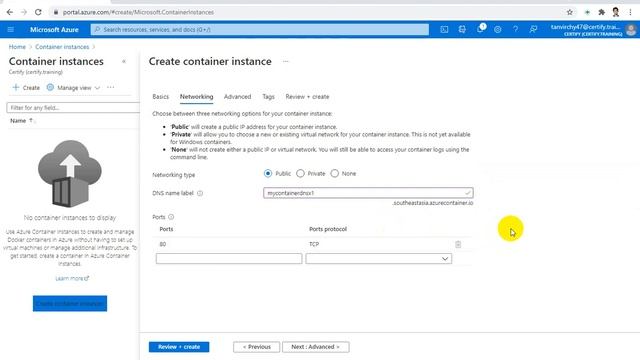Screen dimensions: 640x360
Task: Reload the browser page
Action: click(38, 12)
